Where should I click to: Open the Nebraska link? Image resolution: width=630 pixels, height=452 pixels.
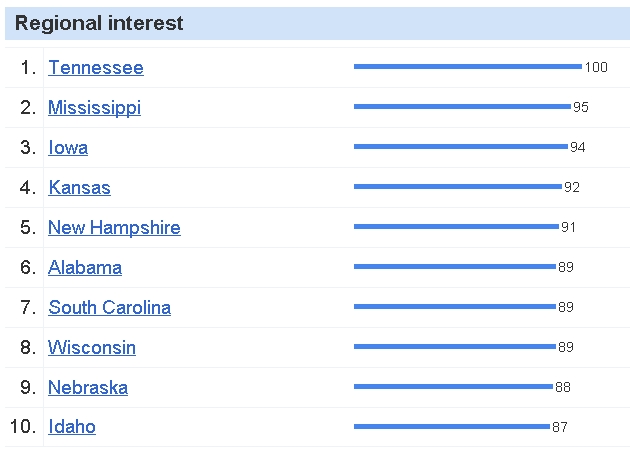pyautogui.click(x=88, y=388)
